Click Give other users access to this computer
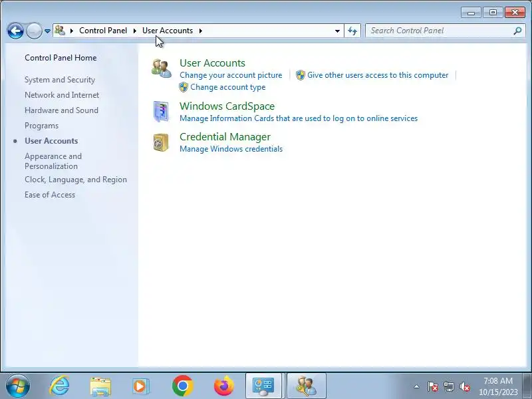The image size is (532, 399). (378, 75)
